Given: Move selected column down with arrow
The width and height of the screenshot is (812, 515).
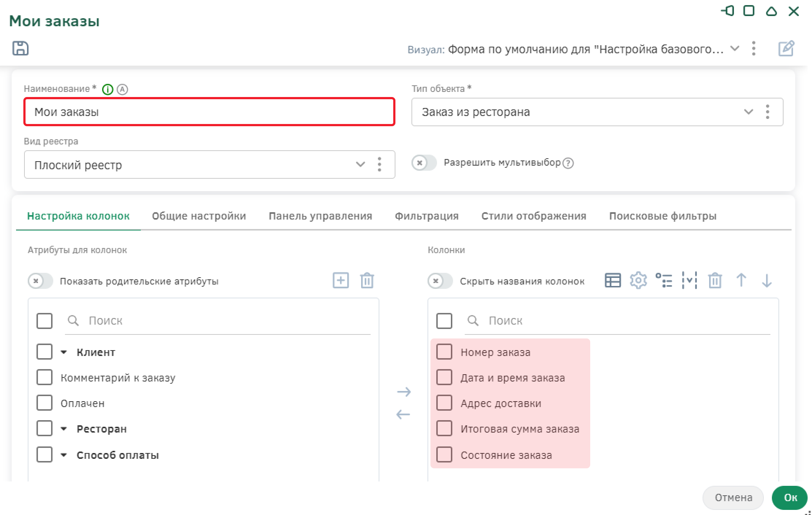Looking at the screenshot, I should coord(766,280).
